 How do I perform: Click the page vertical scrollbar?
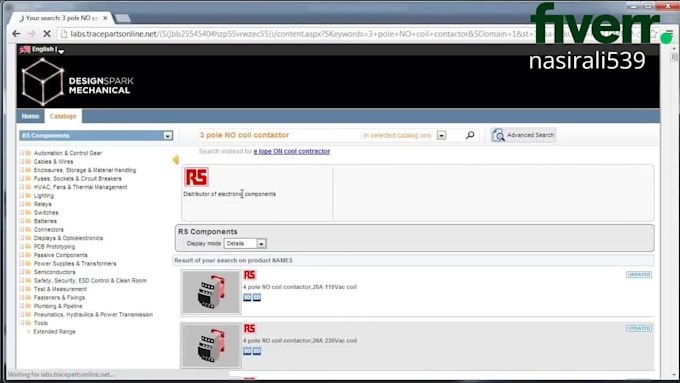pos(673,213)
